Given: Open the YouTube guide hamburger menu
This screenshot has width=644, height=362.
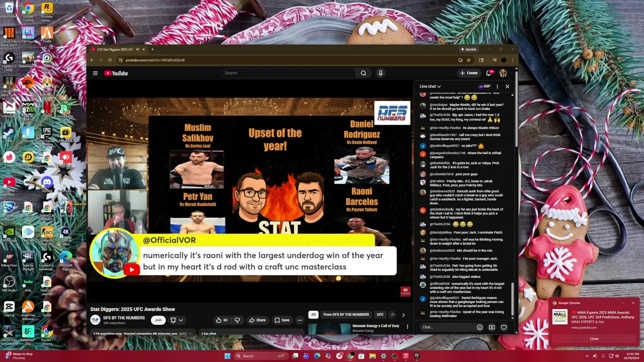Looking at the screenshot, I should 95,73.
